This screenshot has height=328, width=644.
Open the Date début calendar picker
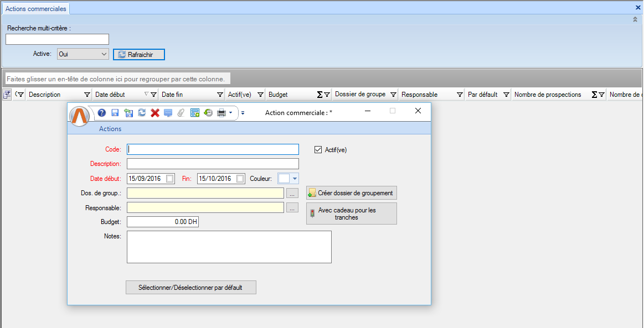point(171,179)
